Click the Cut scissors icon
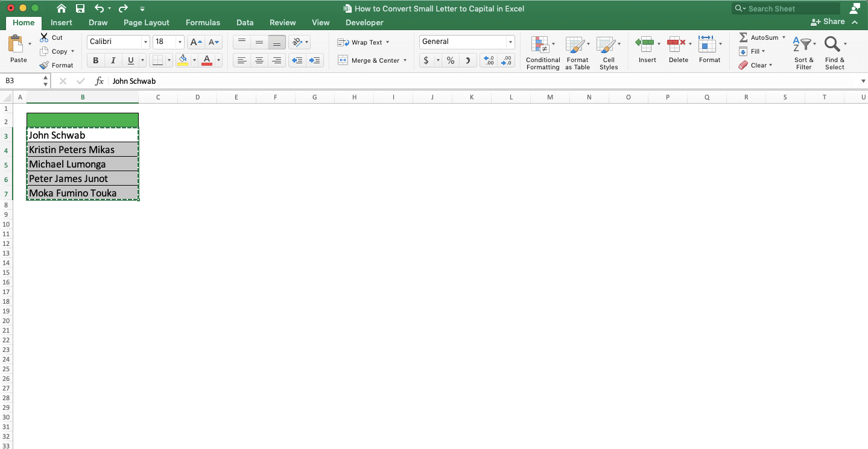Image resolution: width=868 pixels, height=449 pixels. tap(44, 37)
